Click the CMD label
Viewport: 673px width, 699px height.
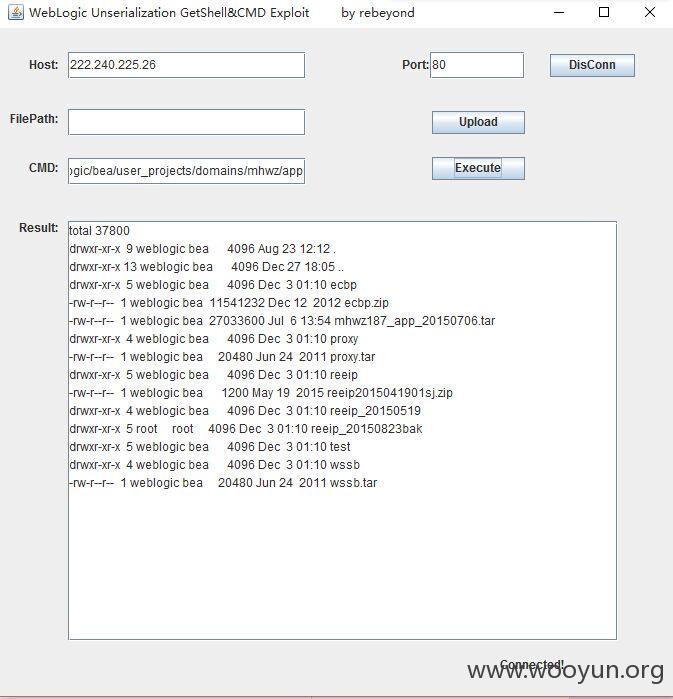click(x=44, y=168)
